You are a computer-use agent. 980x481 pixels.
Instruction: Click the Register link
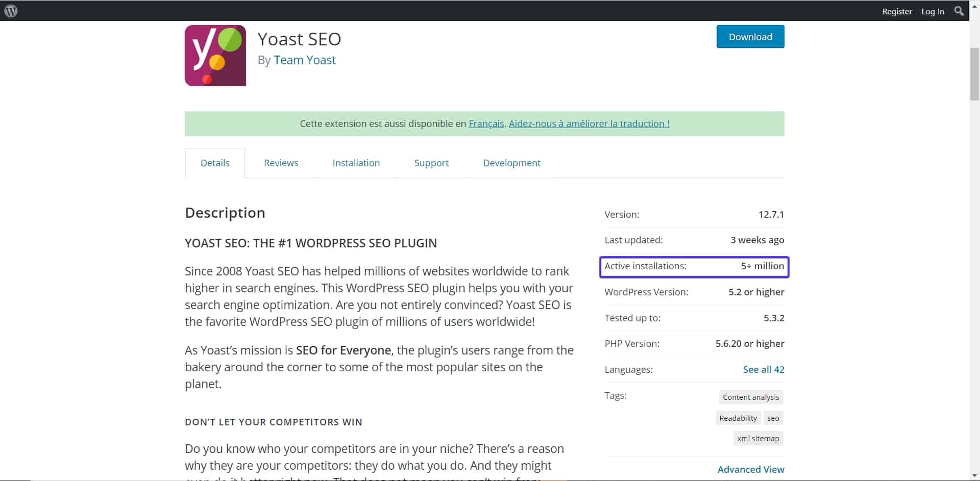tap(897, 11)
